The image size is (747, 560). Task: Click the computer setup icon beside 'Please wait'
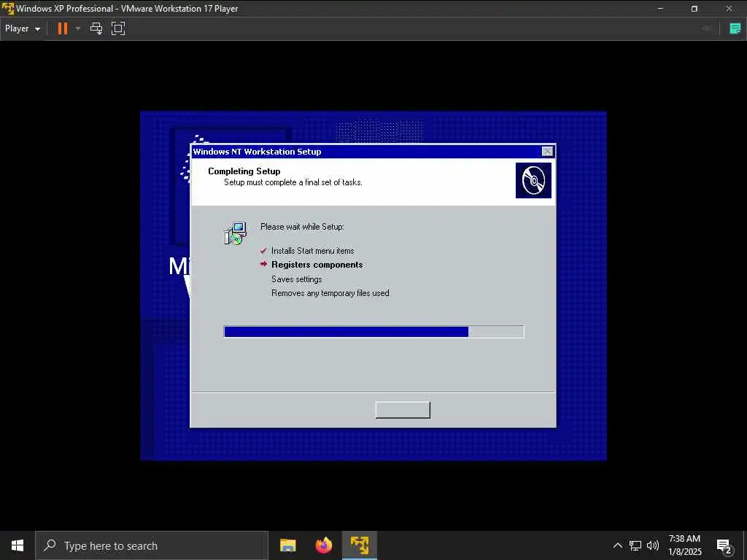236,233
